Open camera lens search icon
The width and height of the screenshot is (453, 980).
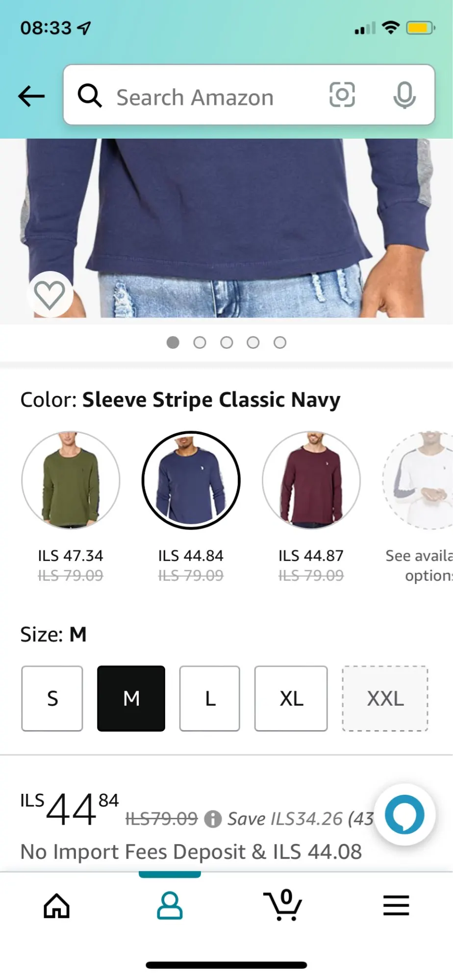coord(342,95)
